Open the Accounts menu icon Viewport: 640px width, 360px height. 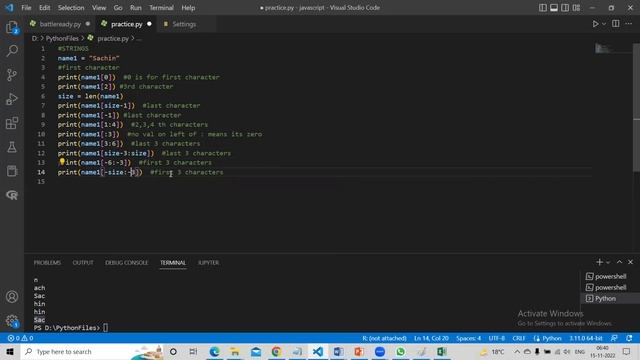12,297
